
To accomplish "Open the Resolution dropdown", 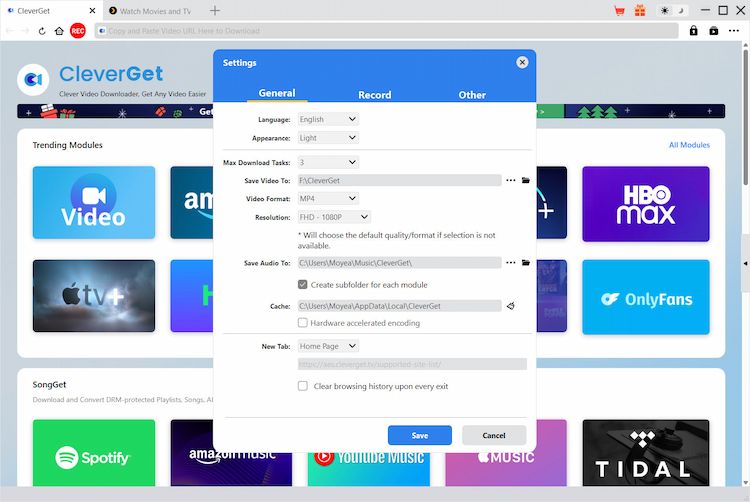I will tap(334, 217).
